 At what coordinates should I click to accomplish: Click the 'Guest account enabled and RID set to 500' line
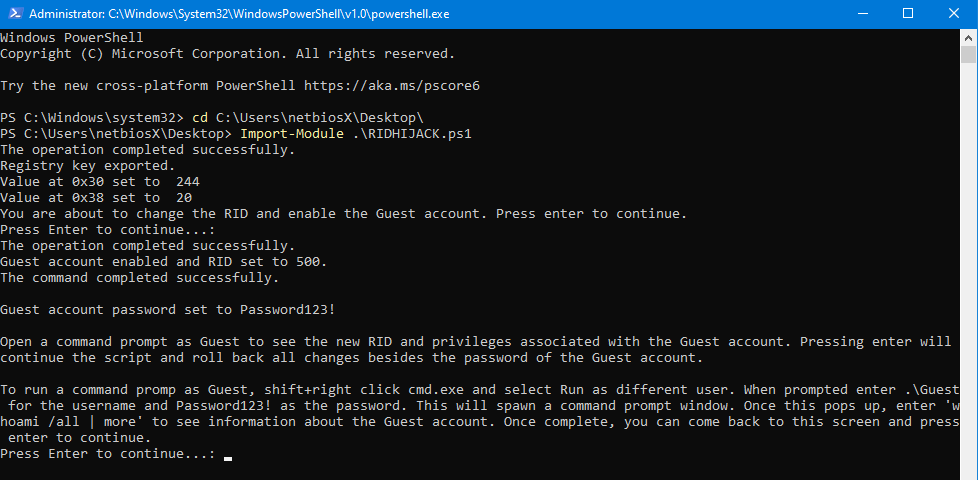coord(164,261)
